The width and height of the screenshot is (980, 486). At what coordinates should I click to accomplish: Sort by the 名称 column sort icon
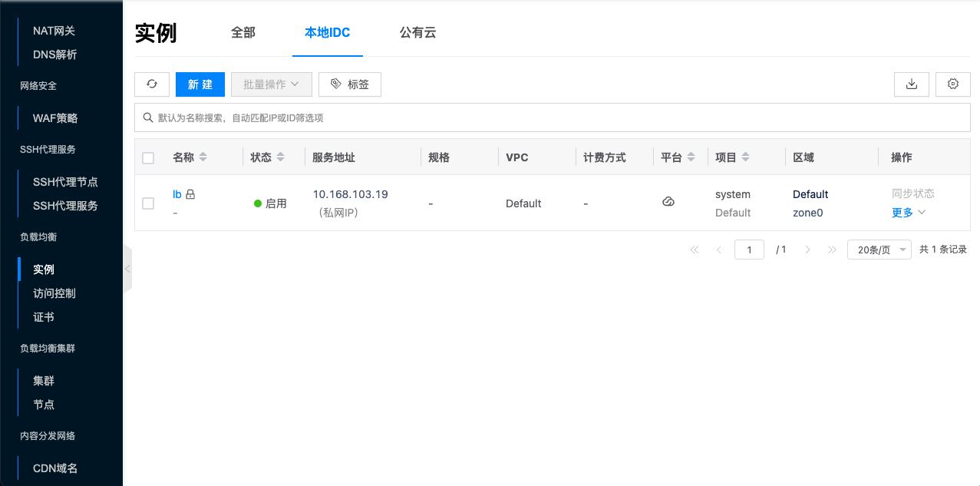[203, 157]
